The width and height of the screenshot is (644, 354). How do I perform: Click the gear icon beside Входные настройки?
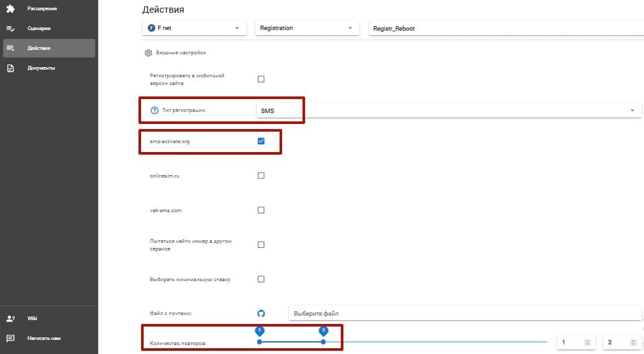point(148,52)
